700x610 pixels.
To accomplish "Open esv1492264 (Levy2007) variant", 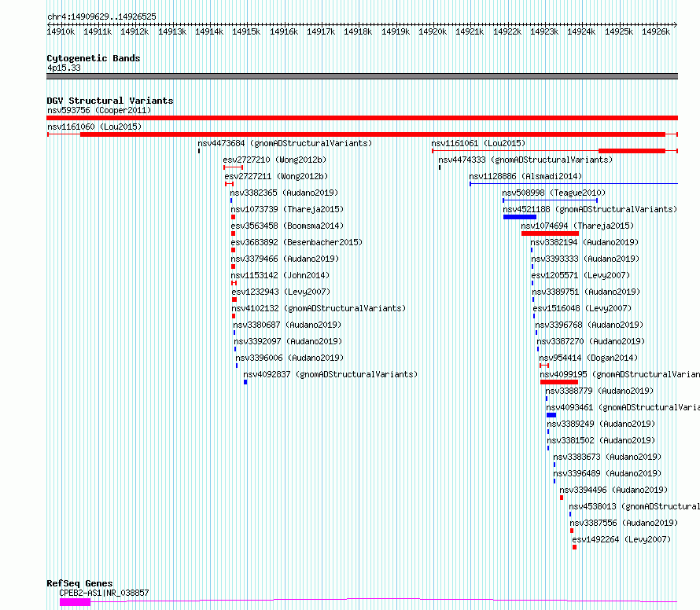I will coord(621,539).
